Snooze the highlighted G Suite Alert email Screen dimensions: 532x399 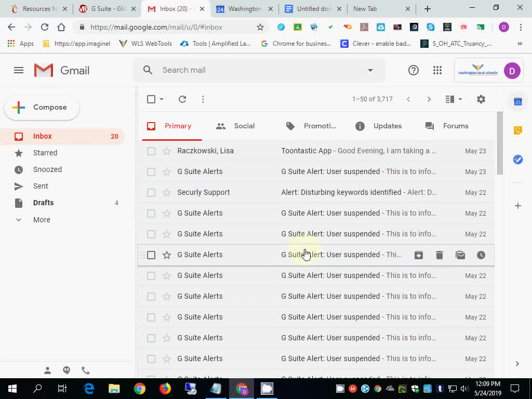coord(481,255)
